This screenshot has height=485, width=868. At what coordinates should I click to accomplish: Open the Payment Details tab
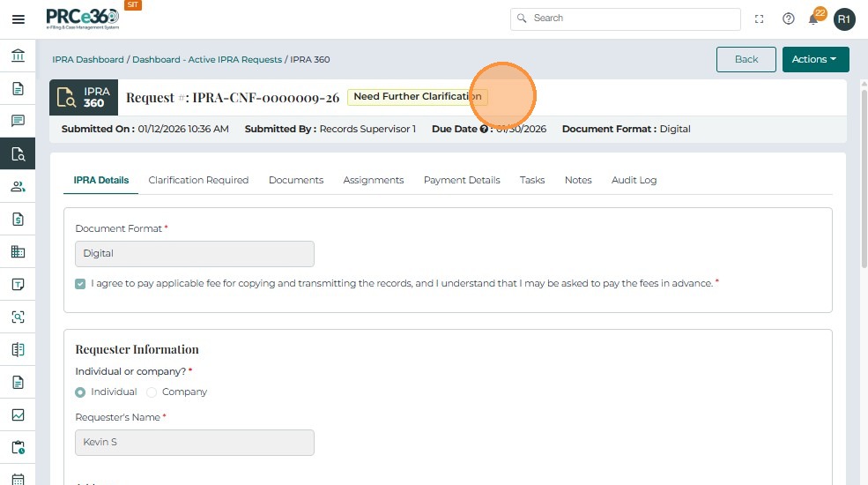[x=462, y=180]
